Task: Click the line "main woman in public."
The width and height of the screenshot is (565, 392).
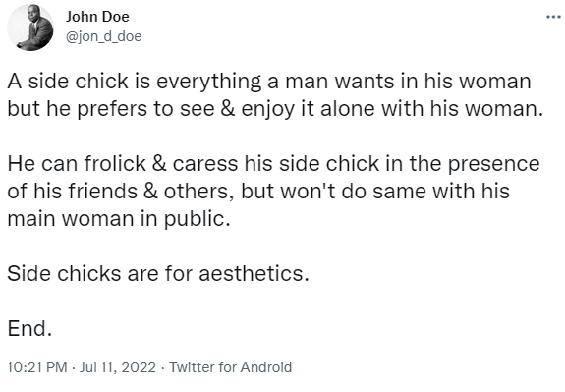Action: 119,219
